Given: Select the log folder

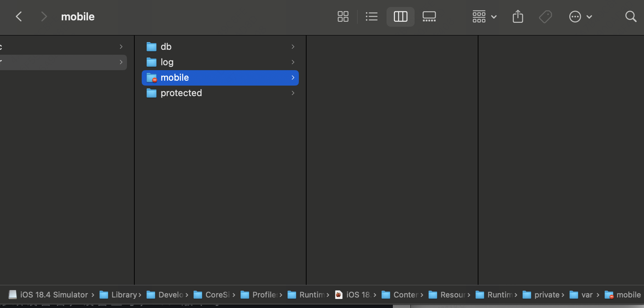Looking at the screenshot, I should (220, 62).
